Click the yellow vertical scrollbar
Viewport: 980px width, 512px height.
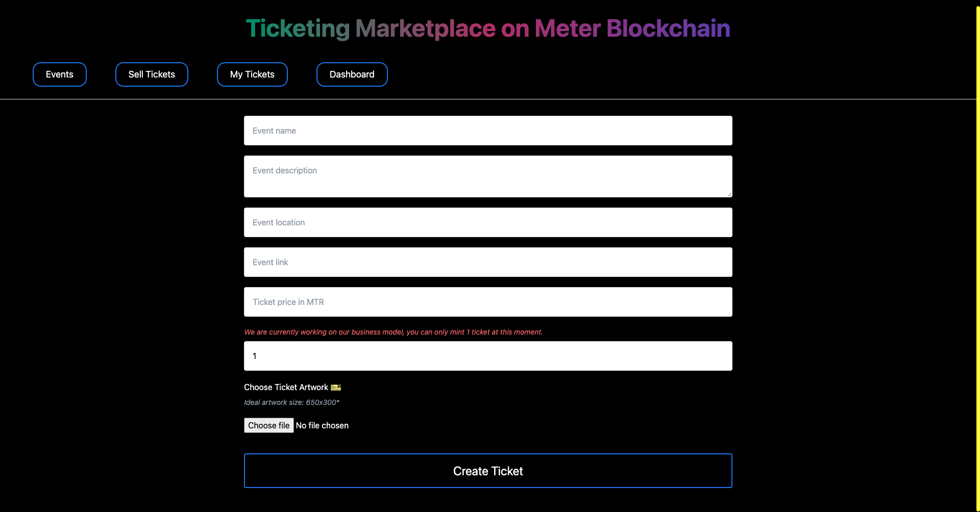[978, 256]
